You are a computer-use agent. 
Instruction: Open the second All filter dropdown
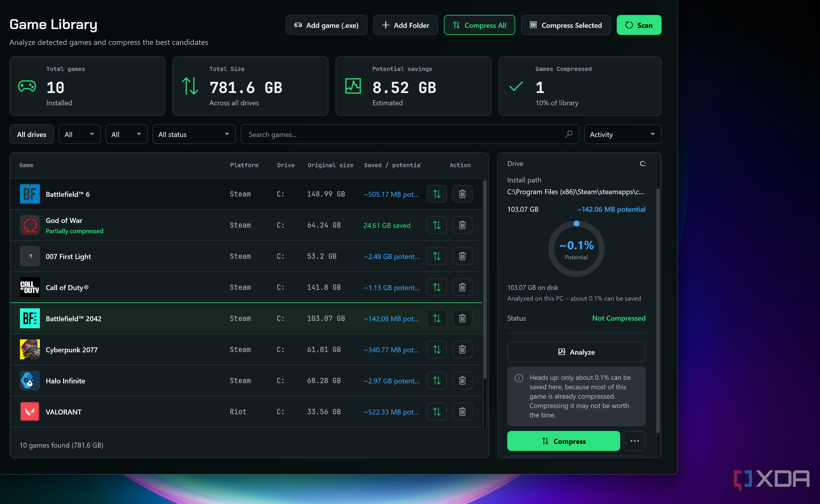tap(127, 134)
